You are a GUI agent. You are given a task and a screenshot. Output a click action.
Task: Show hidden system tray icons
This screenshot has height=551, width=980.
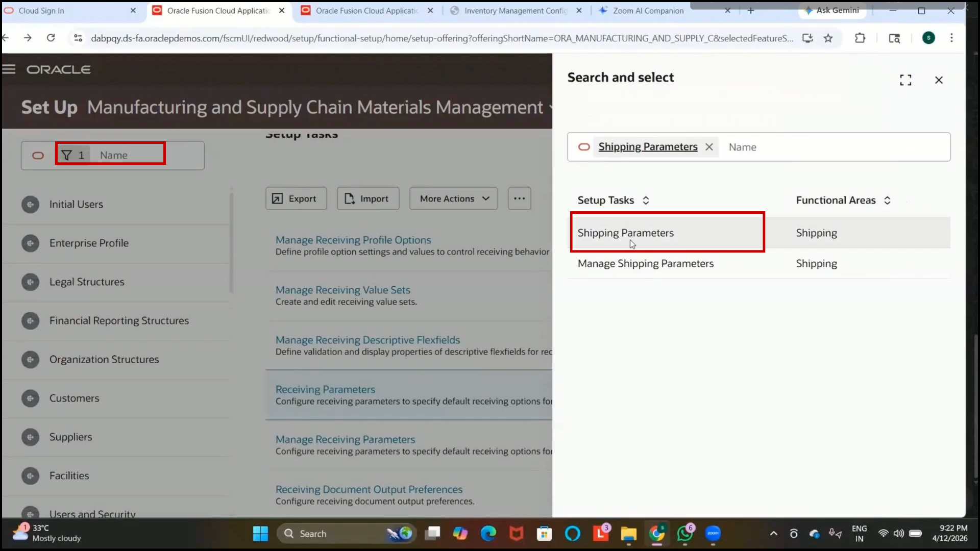[x=774, y=534]
